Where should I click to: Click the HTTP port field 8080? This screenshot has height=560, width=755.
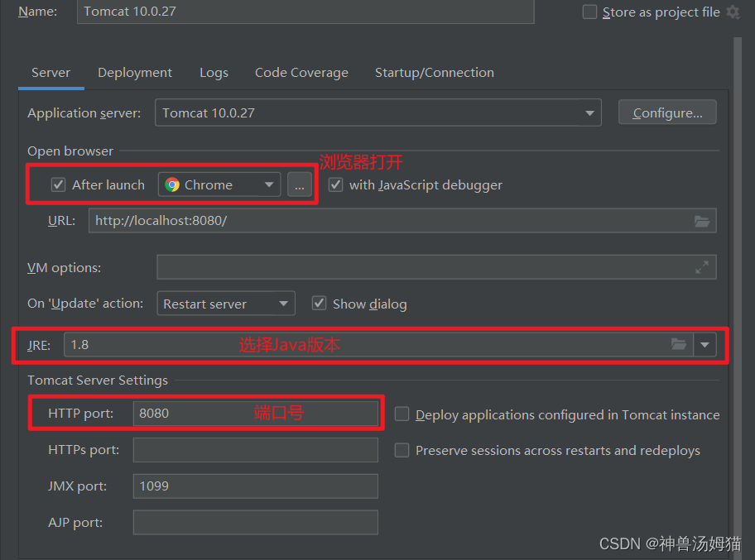(x=256, y=414)
